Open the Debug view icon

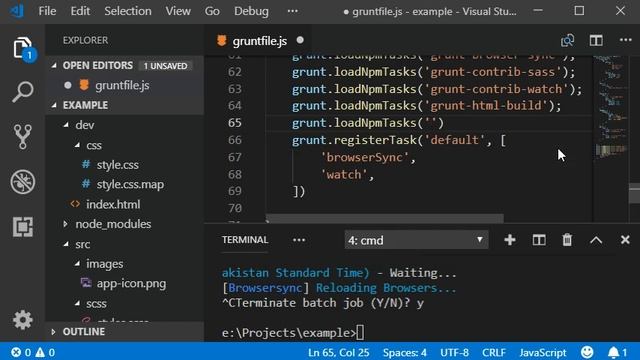click(23, 182)
